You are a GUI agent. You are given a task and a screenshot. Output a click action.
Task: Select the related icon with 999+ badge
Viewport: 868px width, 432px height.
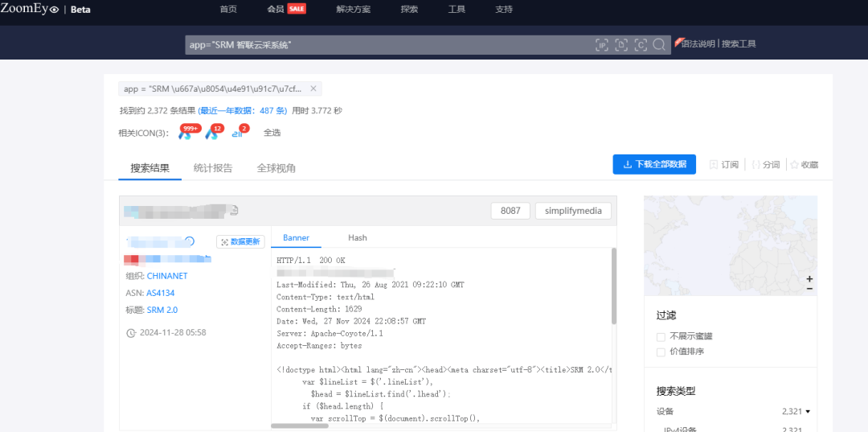point(186,133)
